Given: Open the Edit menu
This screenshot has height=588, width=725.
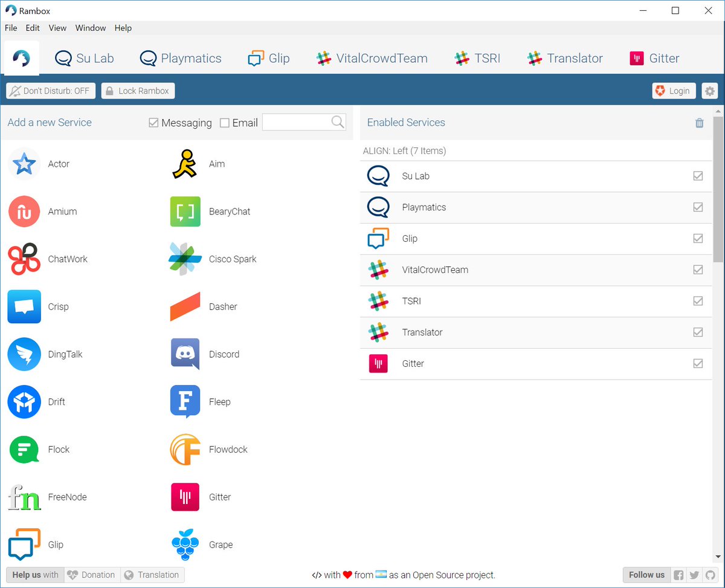Looking at the screenshot, I should coord(33,28).
